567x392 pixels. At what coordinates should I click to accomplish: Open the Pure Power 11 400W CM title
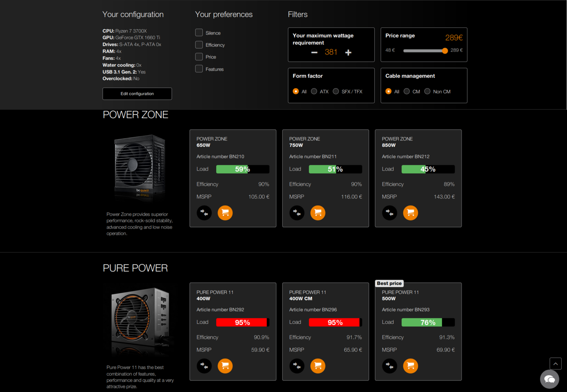[308, 295]
